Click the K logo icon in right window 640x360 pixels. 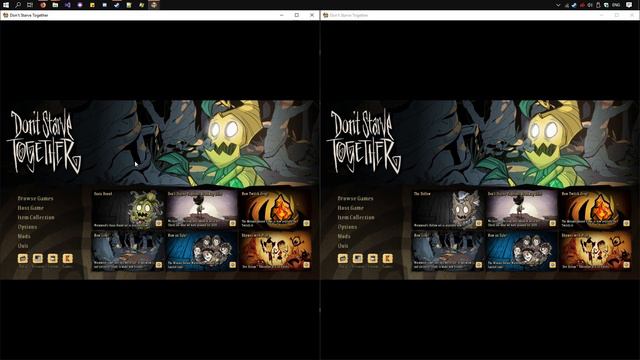click(387, 258)
